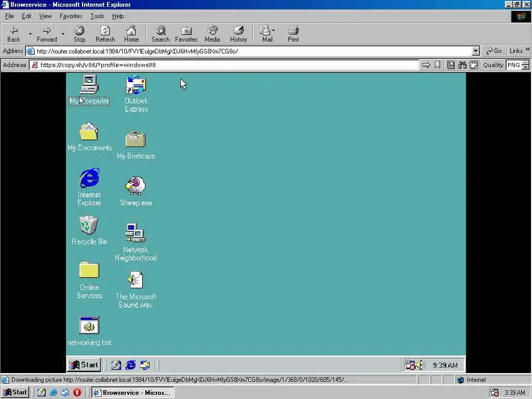Open the Browservice clipboard icon

coord(474,65)
